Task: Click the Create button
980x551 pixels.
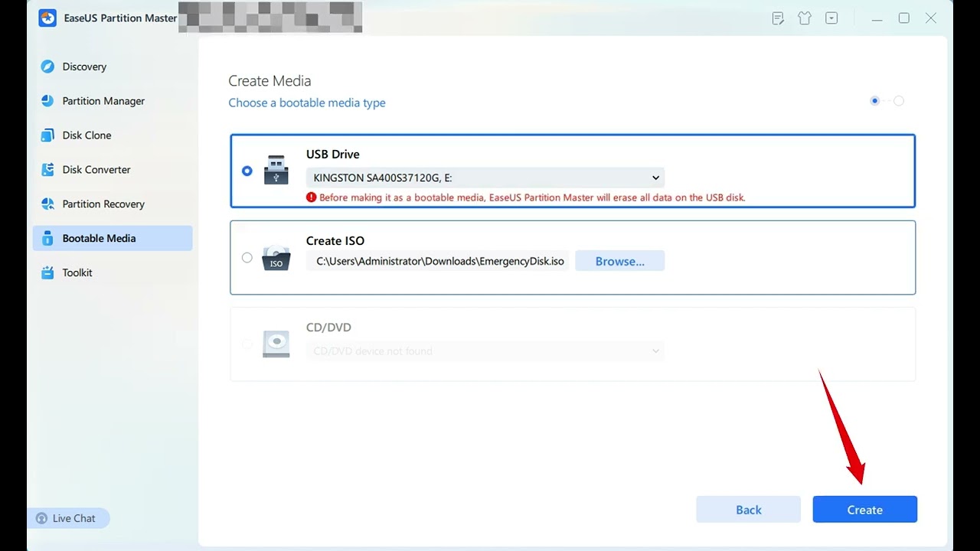Action: point(864,510)
